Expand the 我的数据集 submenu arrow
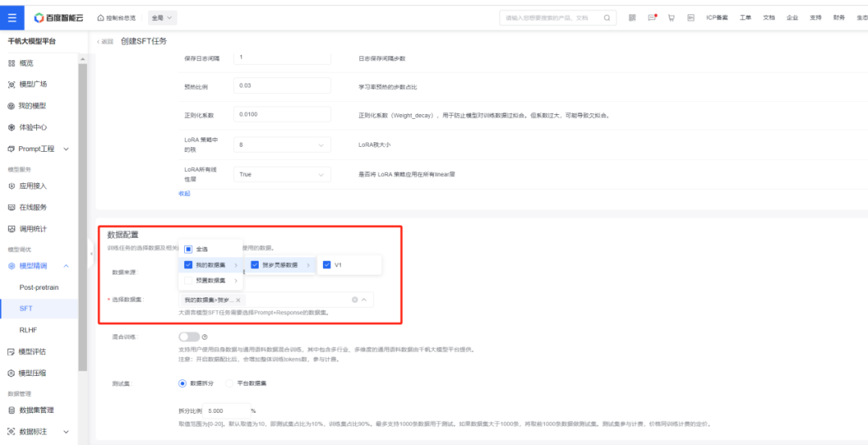Viewport: 868px width, 445px height. (235, 265)
